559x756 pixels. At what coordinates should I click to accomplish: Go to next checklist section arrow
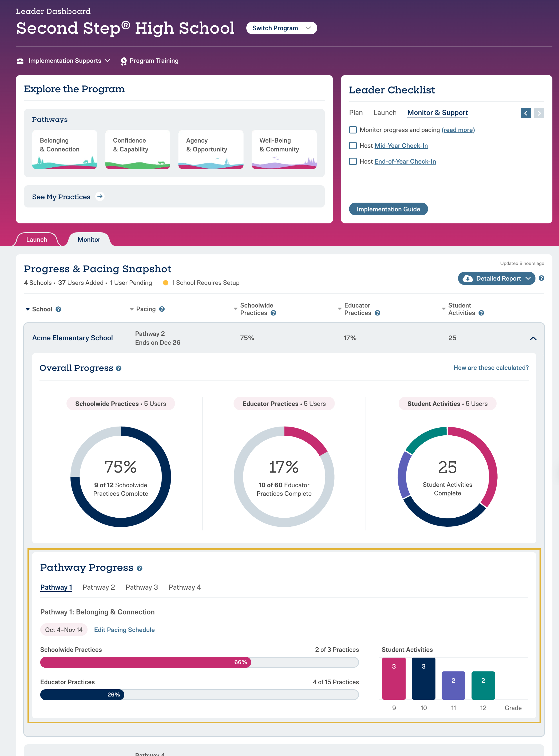tap(539, 113)
